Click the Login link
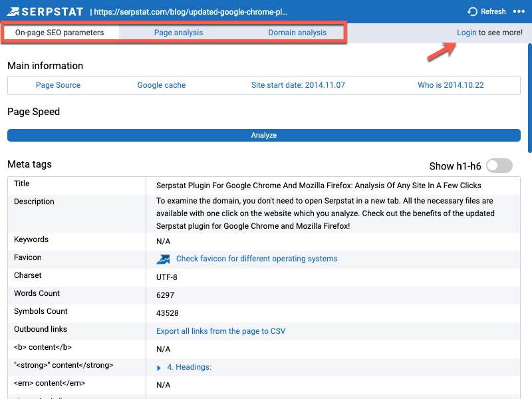The height and width of the screenshot is (399, 532). click(x=466, y=32)
